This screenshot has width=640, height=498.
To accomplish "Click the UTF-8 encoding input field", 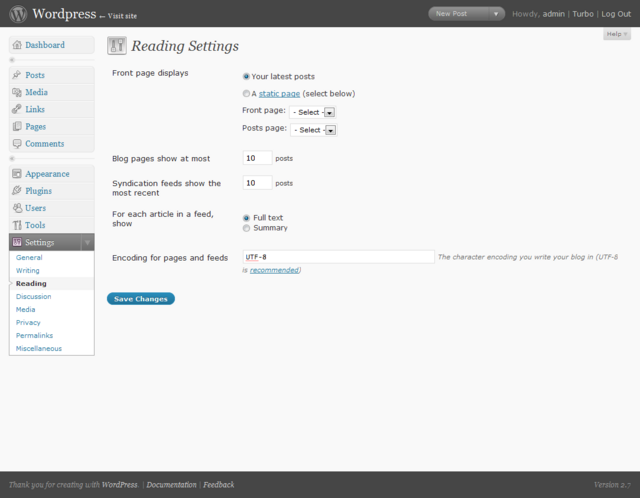I will 338,257.
